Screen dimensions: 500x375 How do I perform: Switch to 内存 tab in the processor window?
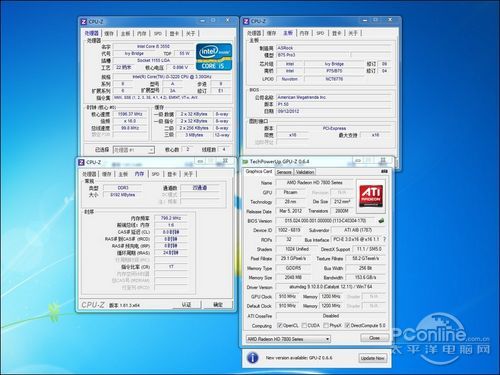142,33
